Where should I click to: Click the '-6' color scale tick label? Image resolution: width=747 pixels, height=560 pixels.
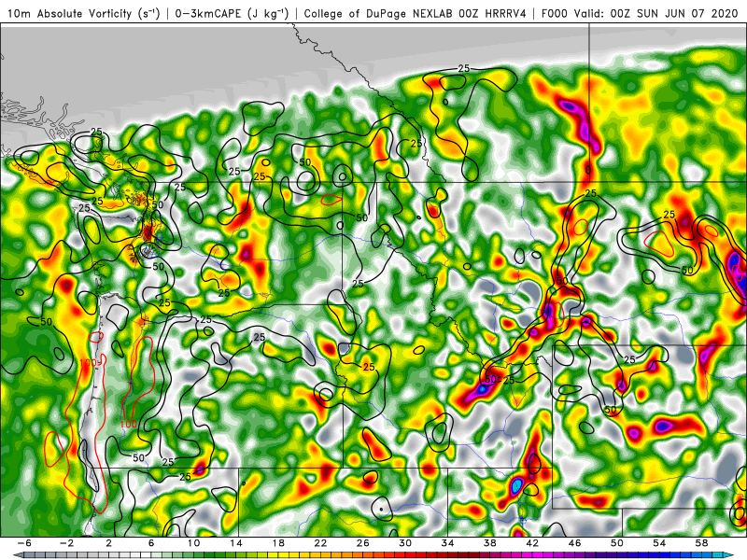[x=24, y=543]
